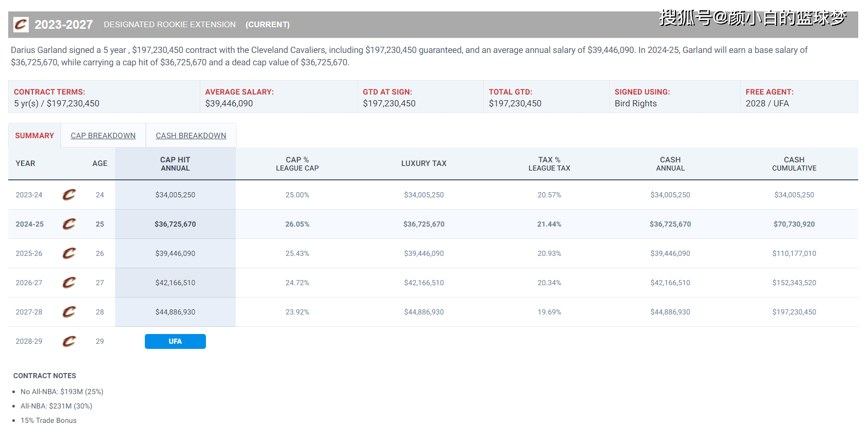Click the blue UFA button for 2028-29
This screenshot has height=427, width=868.
pos(175,341)
